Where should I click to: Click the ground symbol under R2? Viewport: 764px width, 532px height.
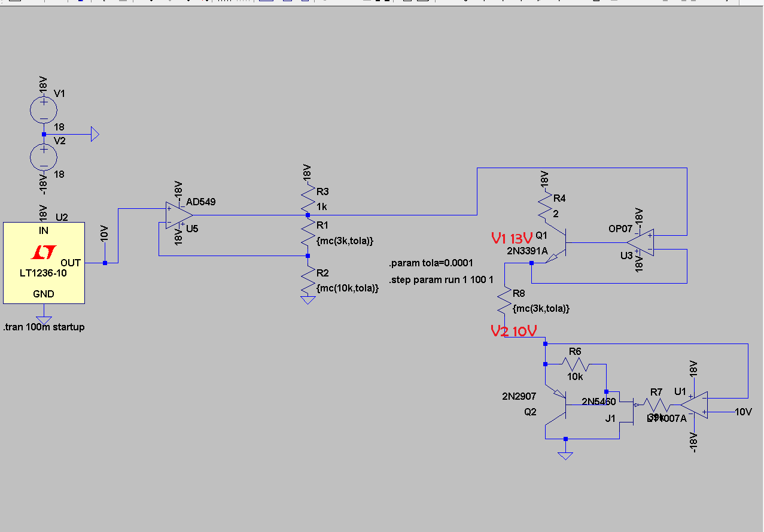(x=308, y=300)
